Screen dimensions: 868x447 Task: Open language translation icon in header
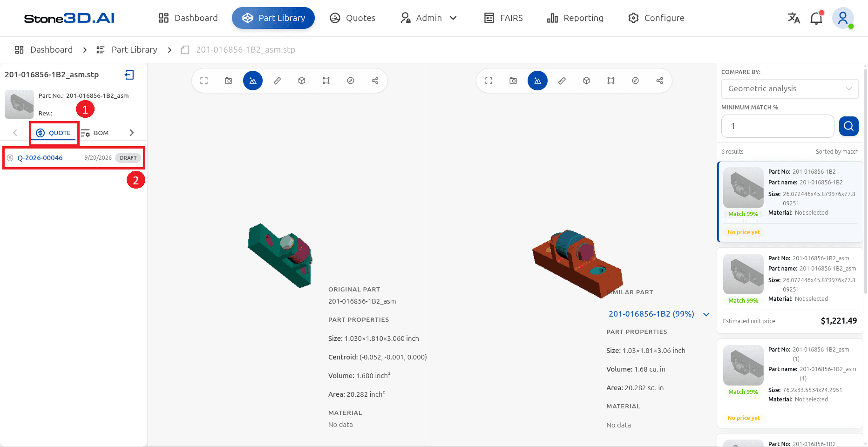point(794,18)
